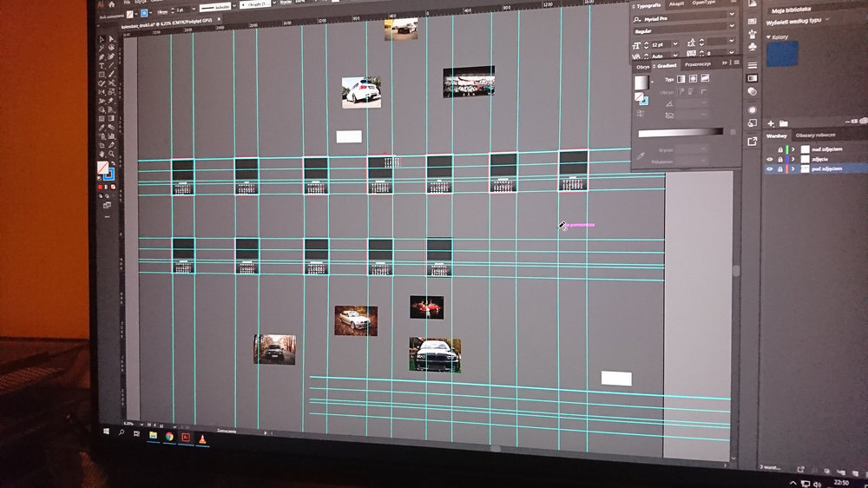Launch Chrome from the taskbar
This screenshot has width=868, height=488.
pyautogui.click(x=168, y=436)
